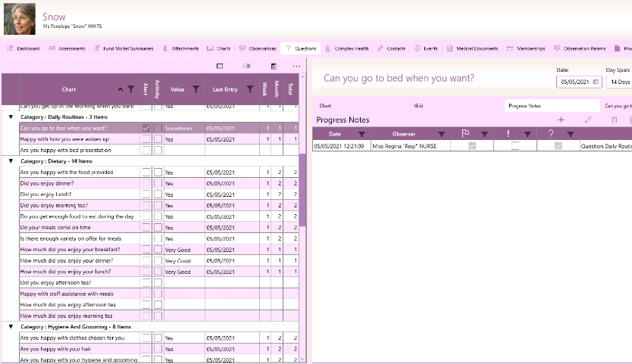Click the exclamation mark column header
The image size is (632, 364).
coord(508,134)
